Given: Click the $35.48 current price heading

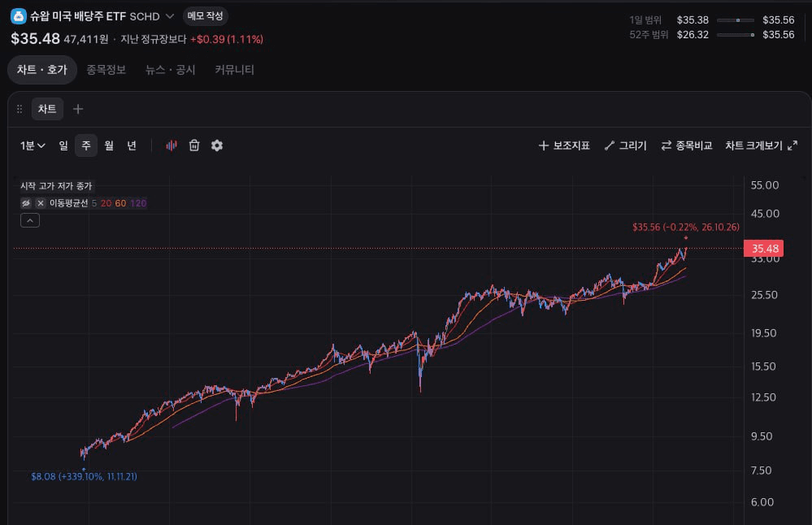Looking at the screenshot, I should 35,39.
